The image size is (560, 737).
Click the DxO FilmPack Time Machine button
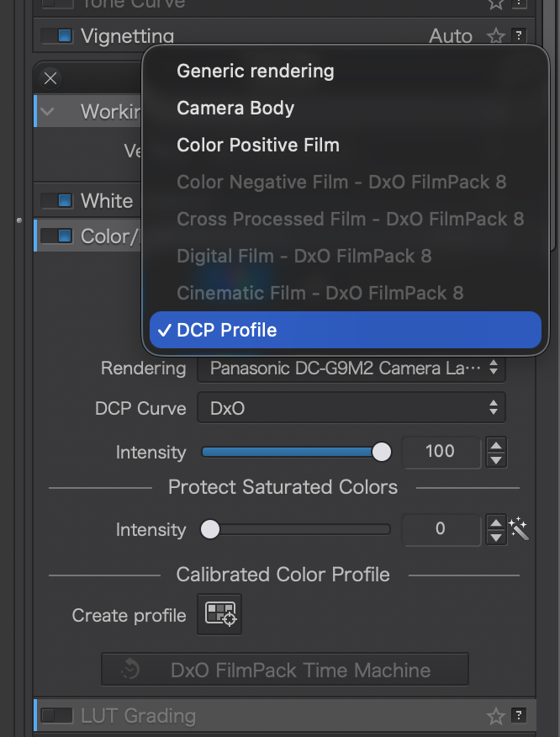(284, 670)
